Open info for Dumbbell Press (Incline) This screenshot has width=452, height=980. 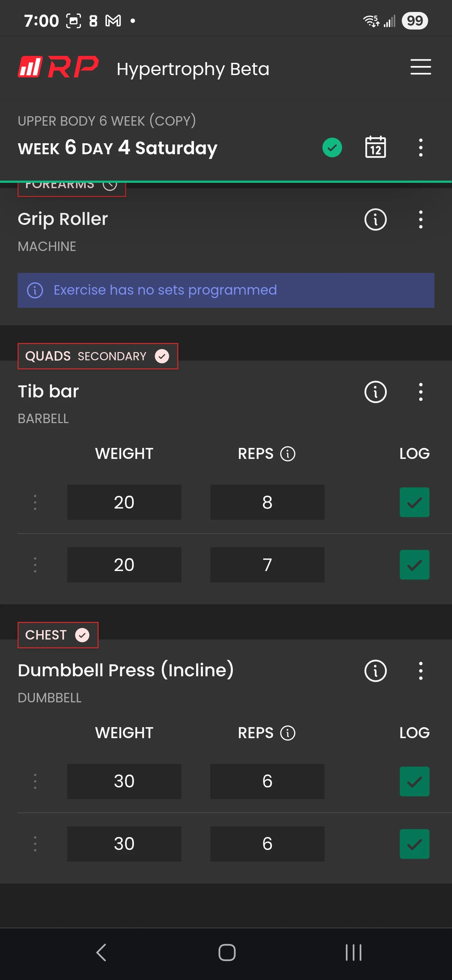coord(375,671)
